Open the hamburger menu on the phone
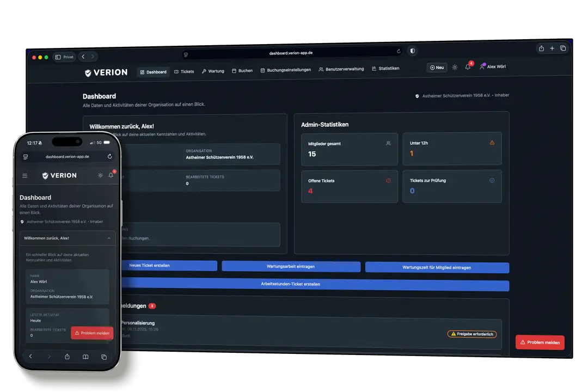 [24, 176]
